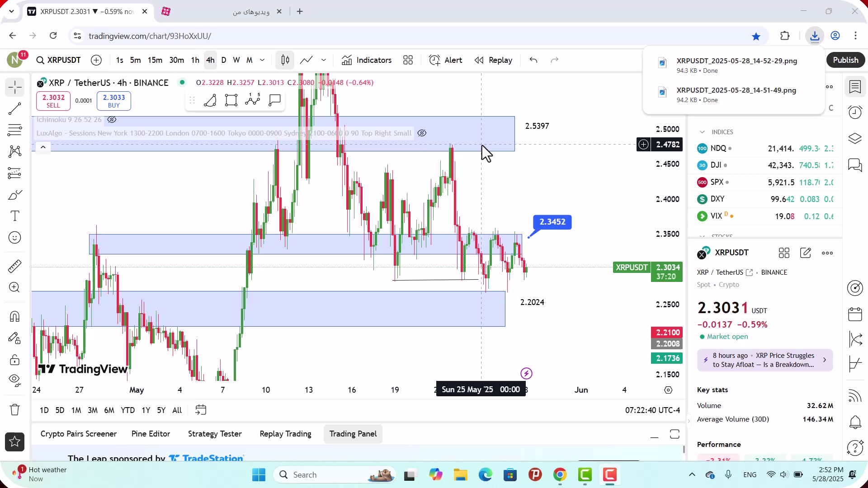
Task: Open the go-to-date calendar icon
Action: pos(201,410)
